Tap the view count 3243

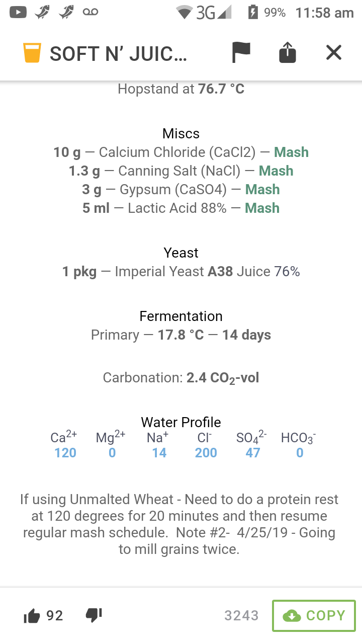tap(241, 615)
